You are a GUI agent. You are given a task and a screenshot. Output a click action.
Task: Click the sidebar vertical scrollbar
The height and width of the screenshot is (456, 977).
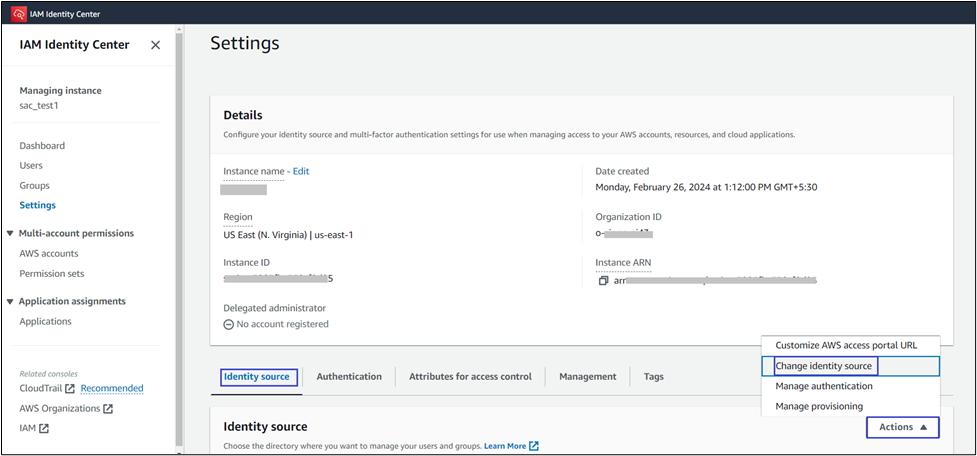tap(179, 240)
